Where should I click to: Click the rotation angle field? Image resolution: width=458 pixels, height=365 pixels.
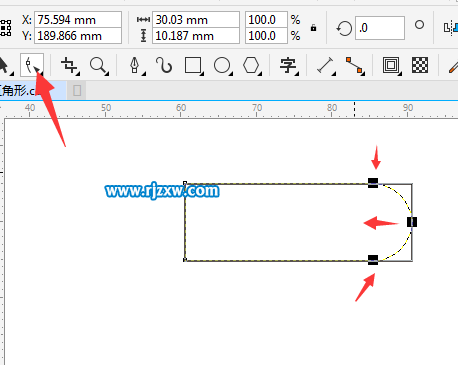(380, 28)
